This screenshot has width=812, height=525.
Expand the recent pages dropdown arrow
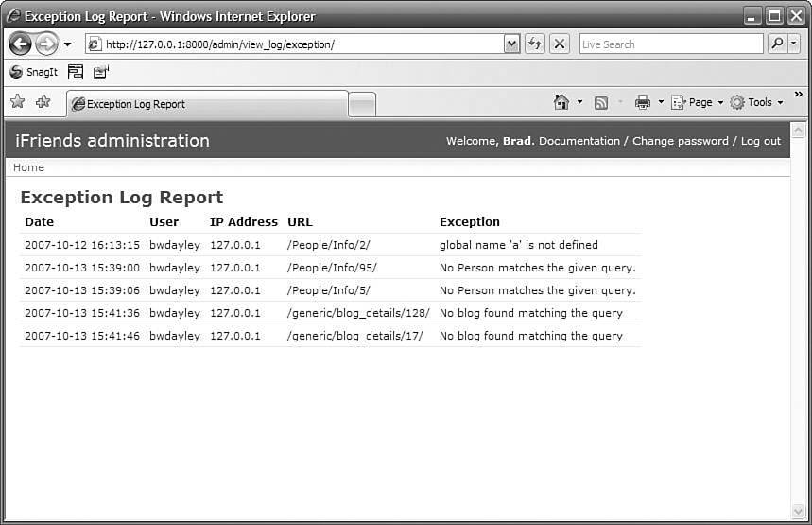(x=67, y=44)
